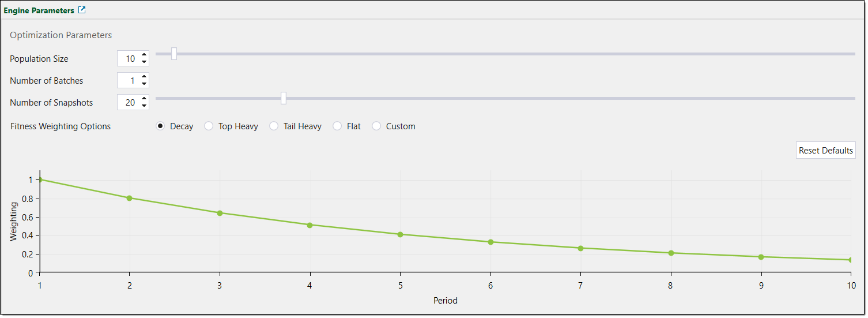The image size is (868, 318).
Task: Click the Engine Parameters title link
Action: pyautogui.click(x=39, y=10)
